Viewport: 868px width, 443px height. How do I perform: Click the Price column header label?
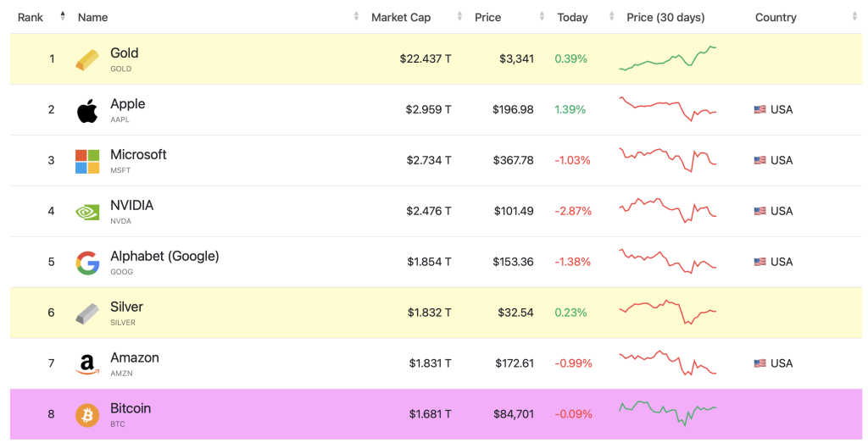tap(487, 17)
